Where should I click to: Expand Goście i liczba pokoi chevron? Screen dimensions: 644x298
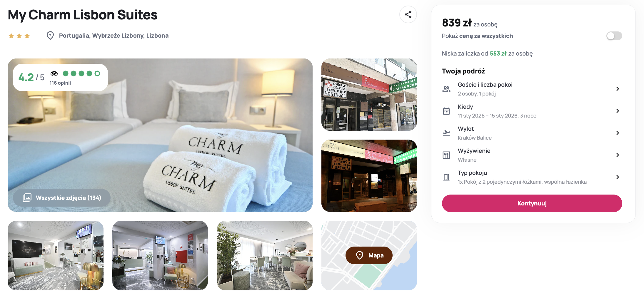click(618, 89)
